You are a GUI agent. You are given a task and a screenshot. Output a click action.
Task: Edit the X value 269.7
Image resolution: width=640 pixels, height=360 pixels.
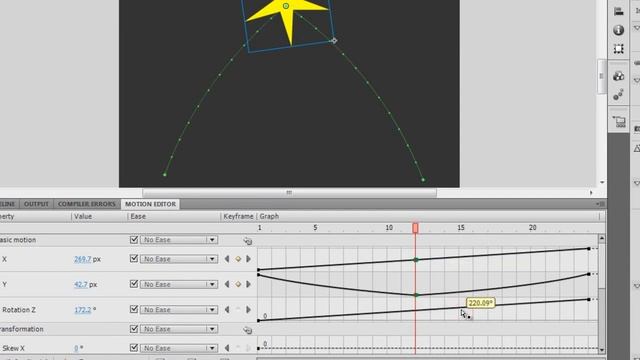click(82, 259)
